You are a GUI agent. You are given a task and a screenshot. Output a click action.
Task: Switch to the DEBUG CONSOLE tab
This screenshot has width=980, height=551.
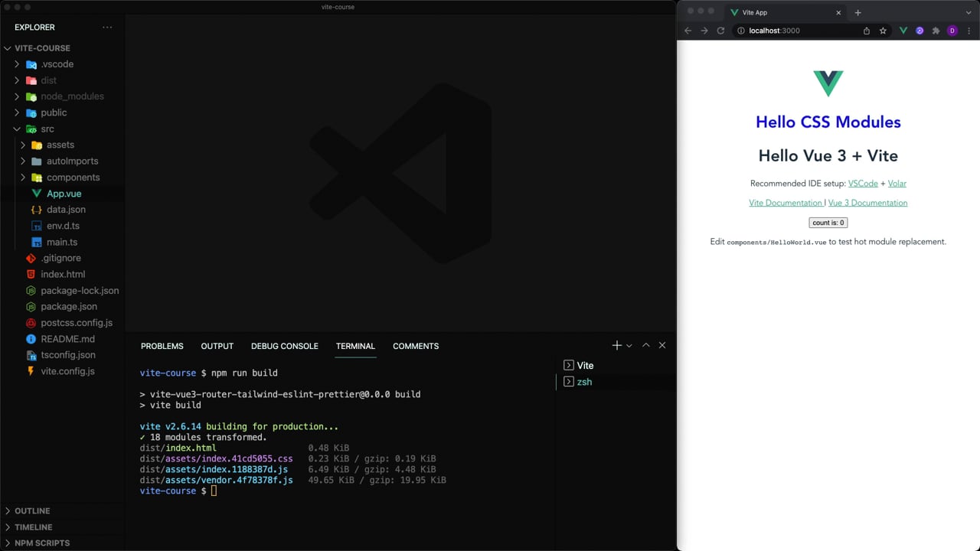(x=284, y=347)
